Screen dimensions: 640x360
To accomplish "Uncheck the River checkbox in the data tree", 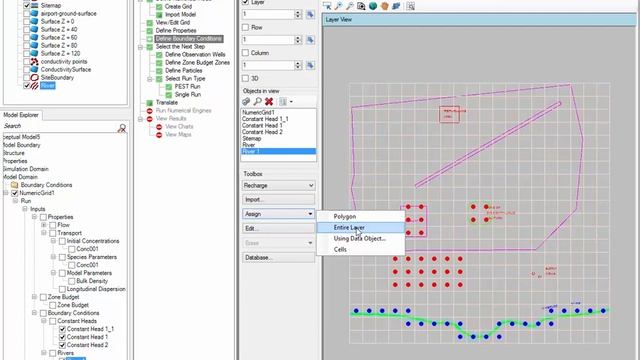I will (27, 86).
